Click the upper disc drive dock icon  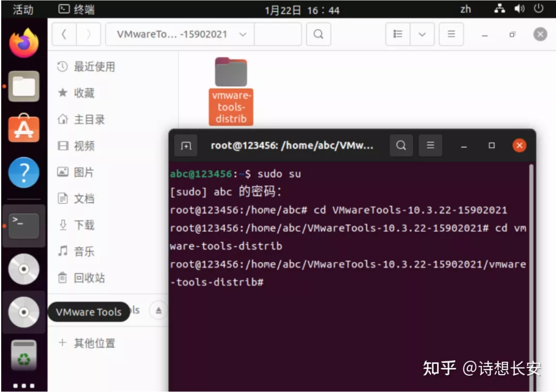24,269
